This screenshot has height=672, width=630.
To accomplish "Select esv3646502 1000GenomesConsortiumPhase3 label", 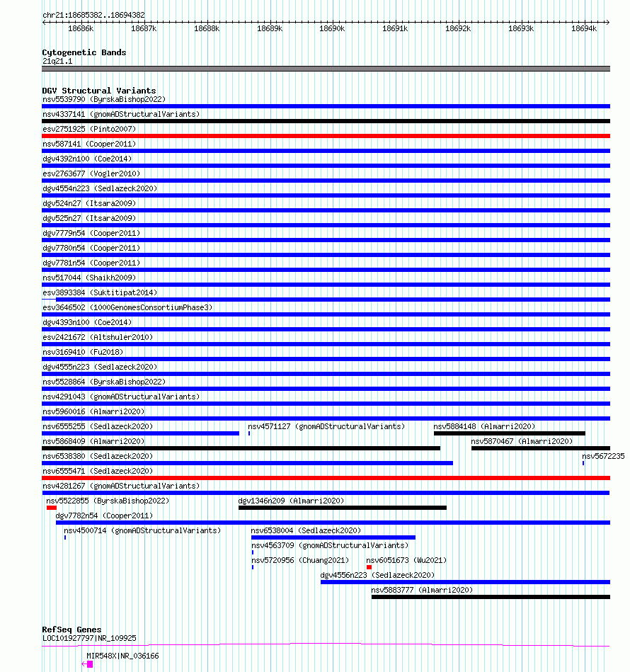I will pos(127,308).
